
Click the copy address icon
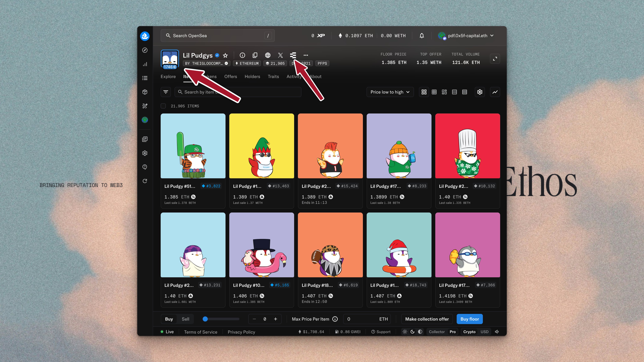pyautogui.click(x=255, y=55)
